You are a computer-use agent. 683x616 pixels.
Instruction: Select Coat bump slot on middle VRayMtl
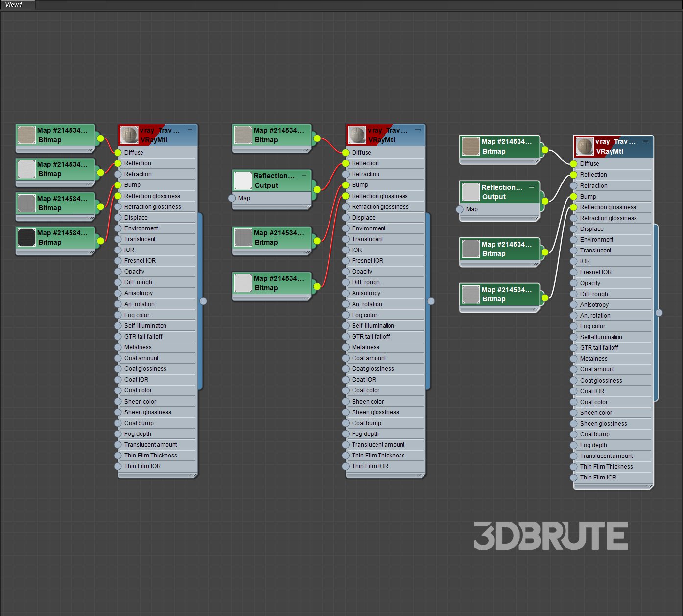366,423
